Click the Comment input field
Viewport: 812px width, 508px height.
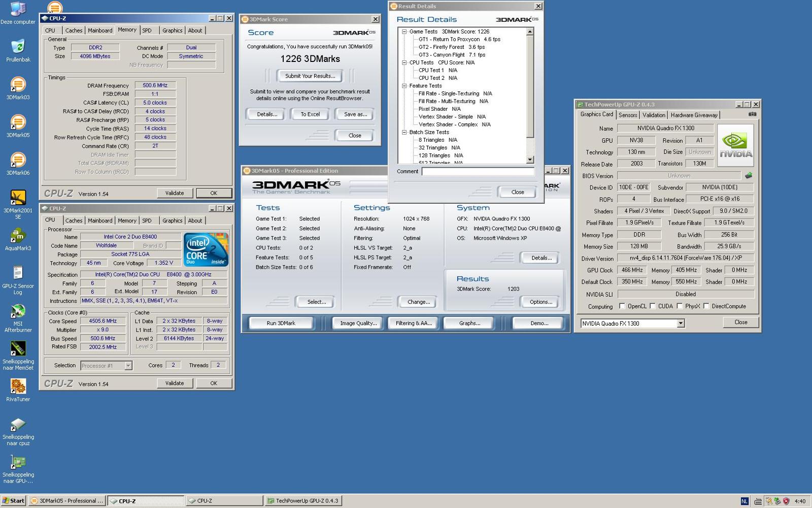[x=478, y=172]
